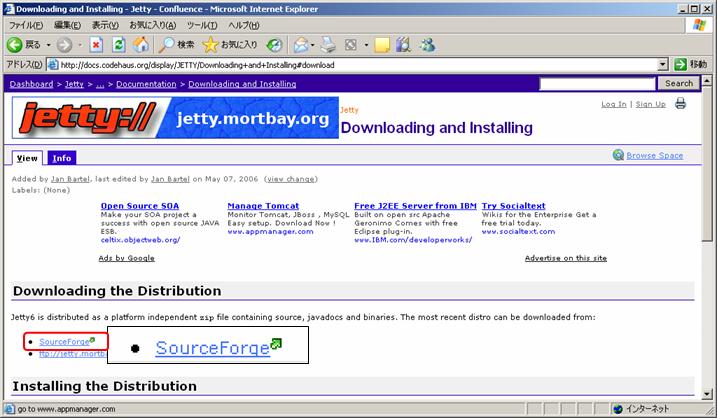Click the view change link
The width and height of the screenshot is (717, 418).
tap(291, 179)
